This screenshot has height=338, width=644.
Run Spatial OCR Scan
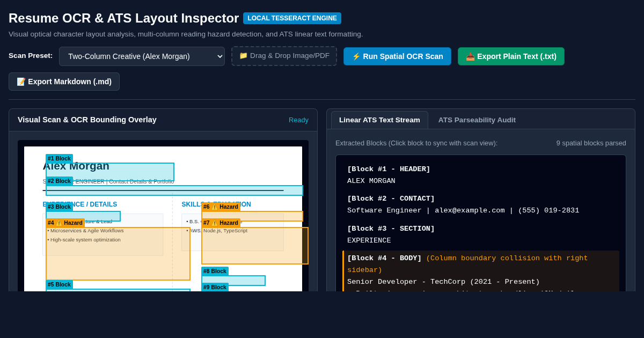[x=397, y=56]
